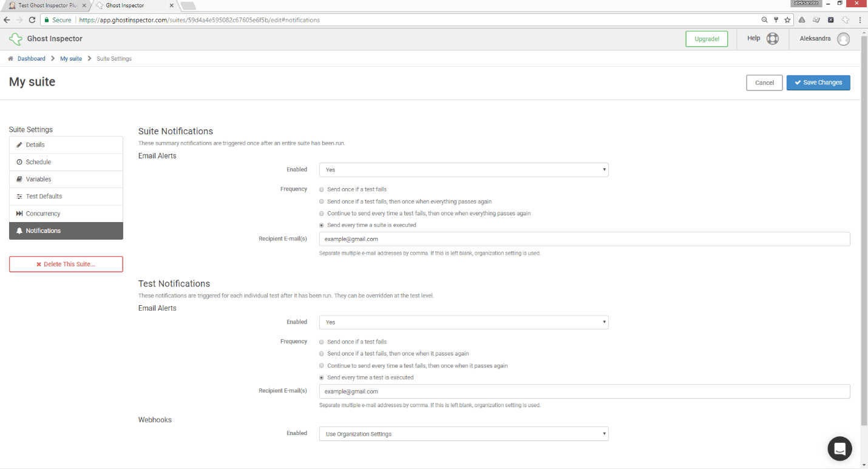Click the Google Drive extension icon
The width and height of the screenshot is (868, 469).
802,20
